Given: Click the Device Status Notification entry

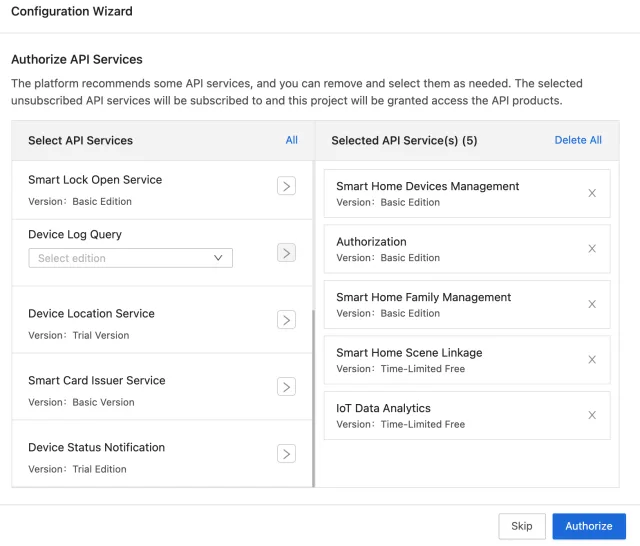Looking at the screenshot, I should 96,448.
